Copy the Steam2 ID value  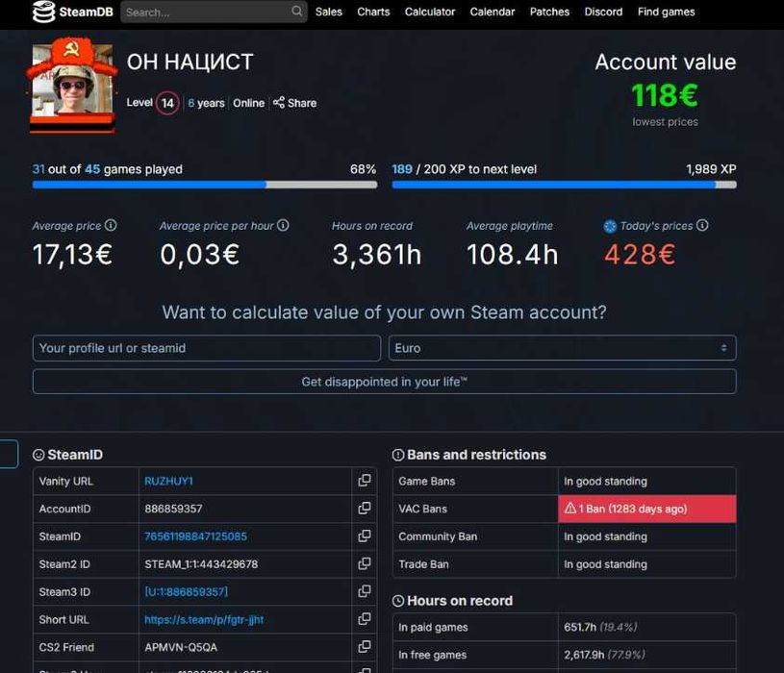pyautogui.click(x=365, y=563)
